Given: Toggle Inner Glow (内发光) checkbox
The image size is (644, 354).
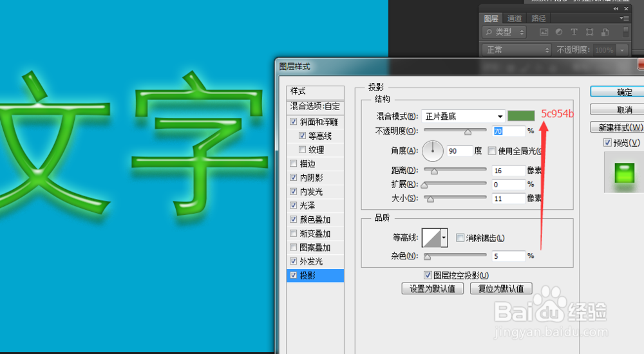Looking at the screenshot, I should [293, 191].
